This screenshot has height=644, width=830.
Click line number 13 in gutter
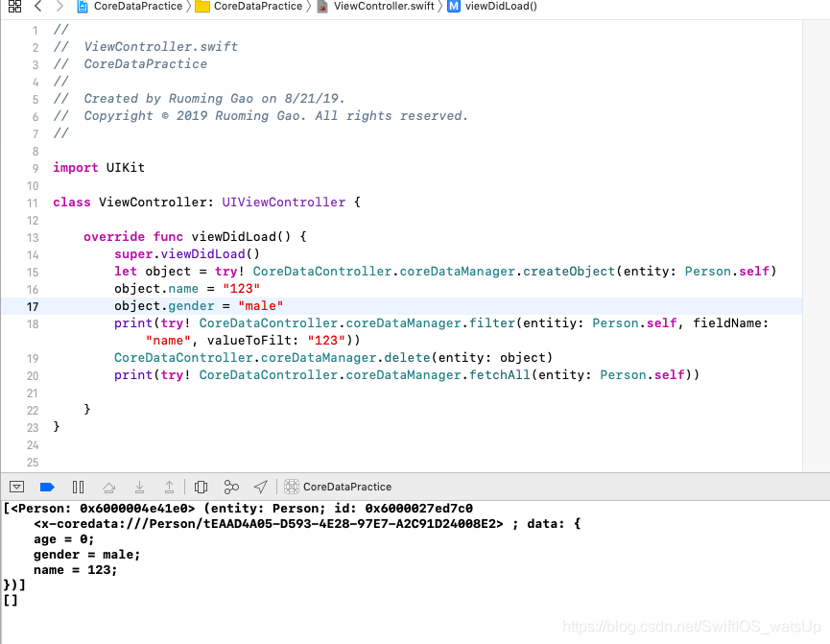click(33, 238)
